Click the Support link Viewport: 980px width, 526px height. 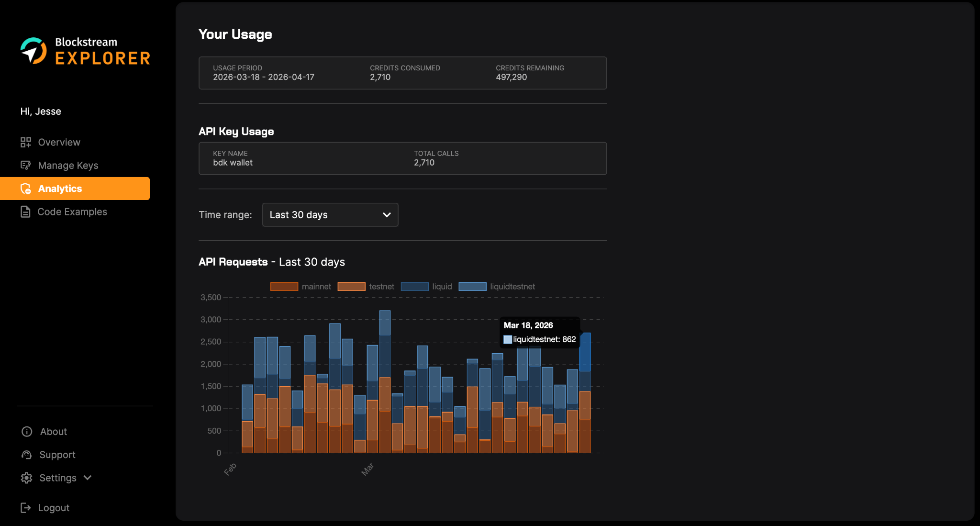pyautogui.click(x=57, y=455)
